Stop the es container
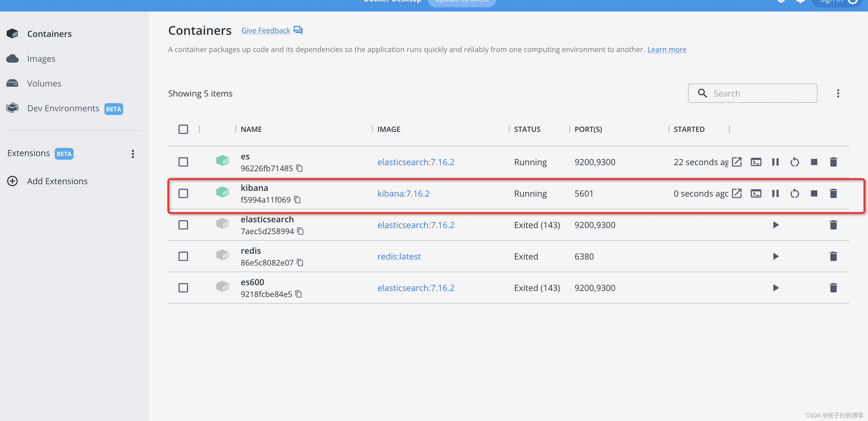This screenshot has height=421, width=868. (x=814, y=162)
